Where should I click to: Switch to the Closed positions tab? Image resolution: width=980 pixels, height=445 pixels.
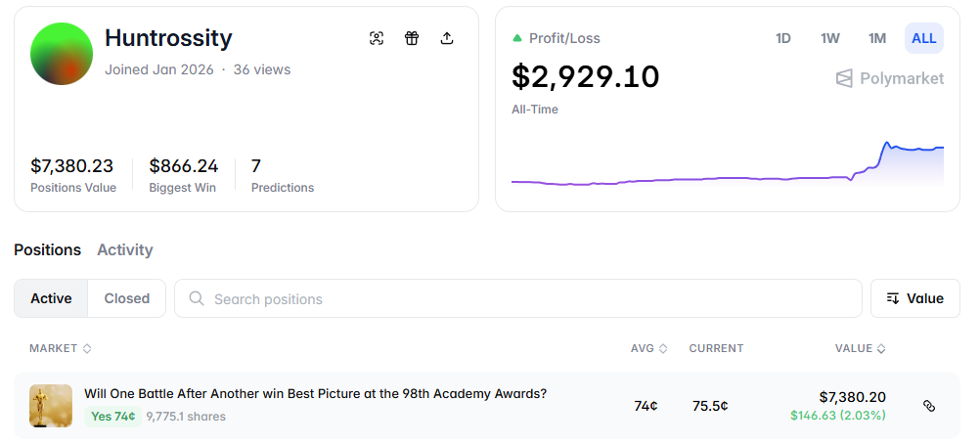point(127,298)
